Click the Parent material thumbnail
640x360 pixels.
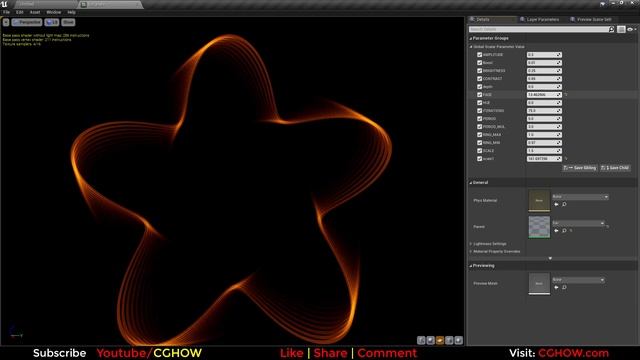539,227
